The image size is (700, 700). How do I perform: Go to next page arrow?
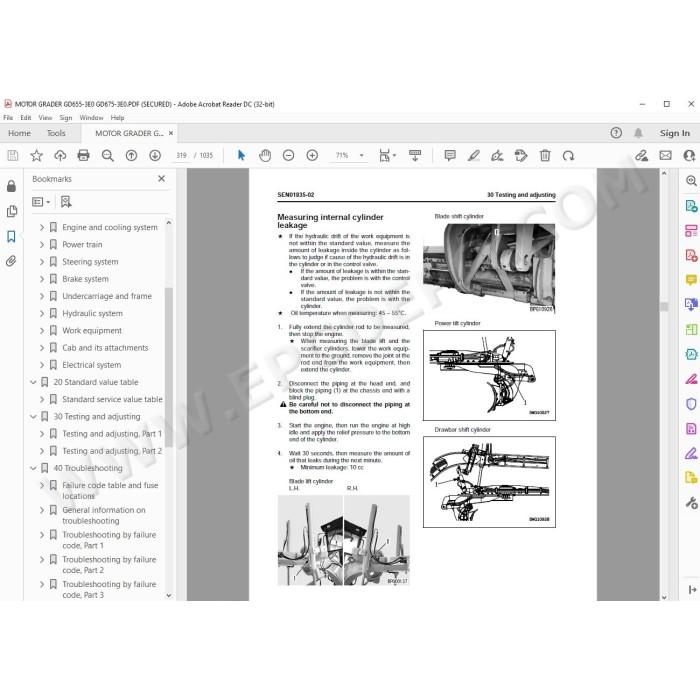coord(155,155)
